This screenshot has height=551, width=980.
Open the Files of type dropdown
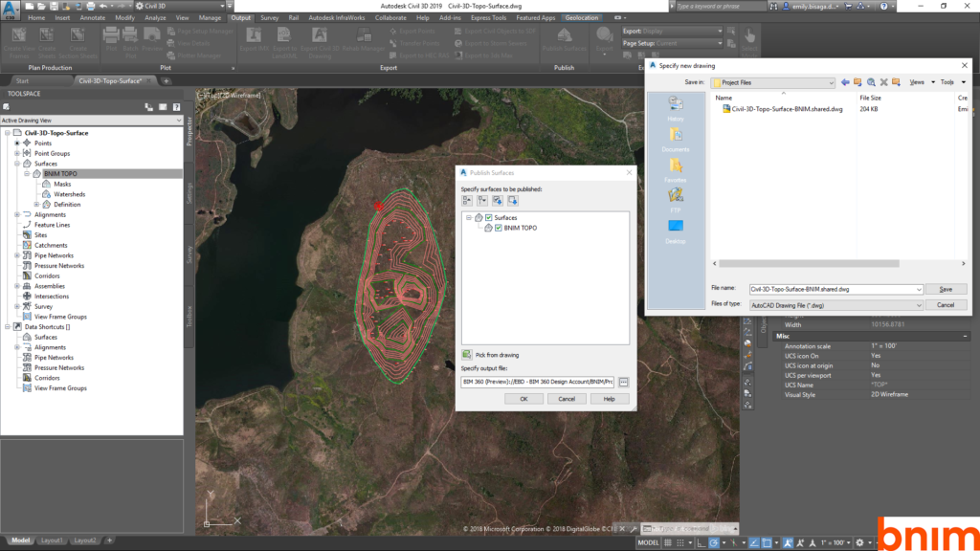point(919,304)
